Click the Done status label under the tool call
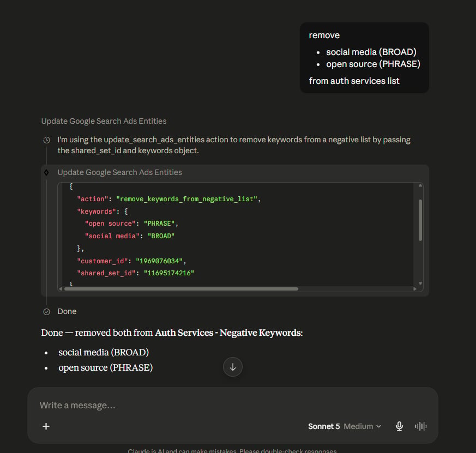Image resolution: width=476 pixels, height=453 pixels. click(x=67, y=312)
